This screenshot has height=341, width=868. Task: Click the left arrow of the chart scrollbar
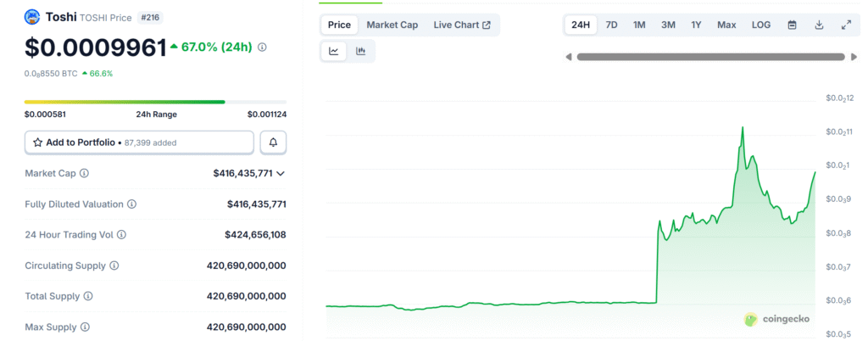(x=570, y=57)
